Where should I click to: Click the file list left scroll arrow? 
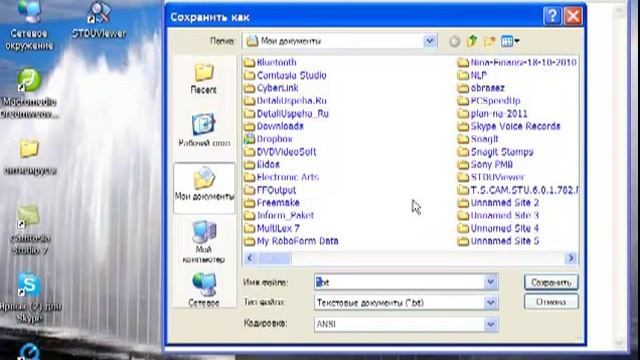click(x=250, y=258)
